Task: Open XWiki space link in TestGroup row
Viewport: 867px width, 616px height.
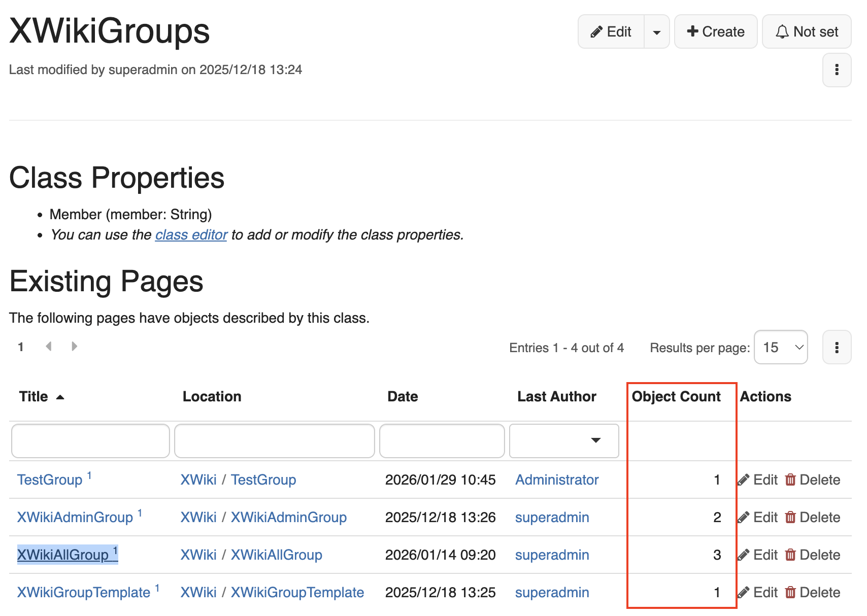Action: coord(198,480)
